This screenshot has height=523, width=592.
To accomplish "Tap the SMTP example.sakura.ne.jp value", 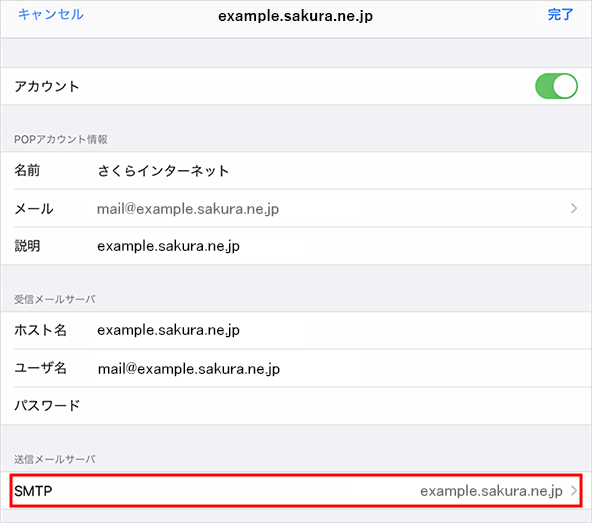I will tap(491, 491).
